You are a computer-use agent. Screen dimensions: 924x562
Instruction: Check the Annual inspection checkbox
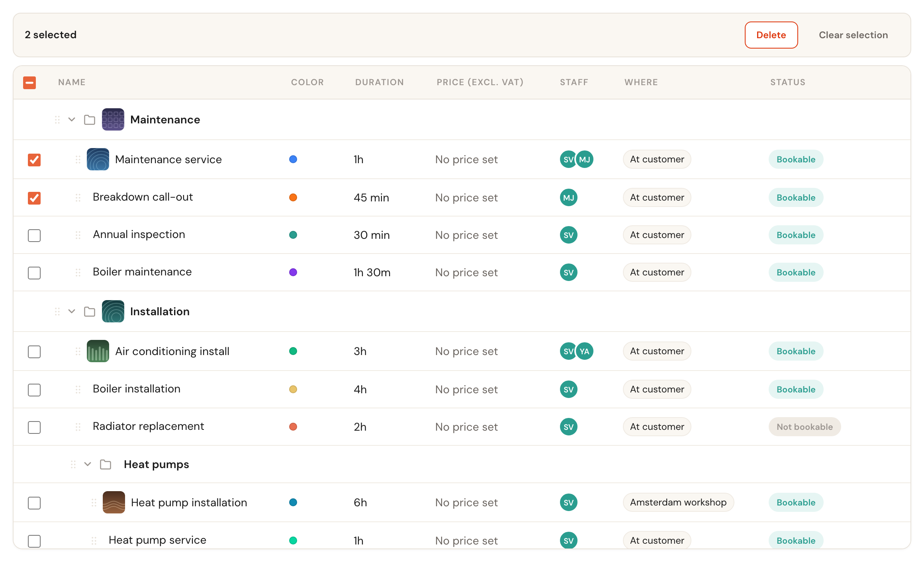point(34,235)
